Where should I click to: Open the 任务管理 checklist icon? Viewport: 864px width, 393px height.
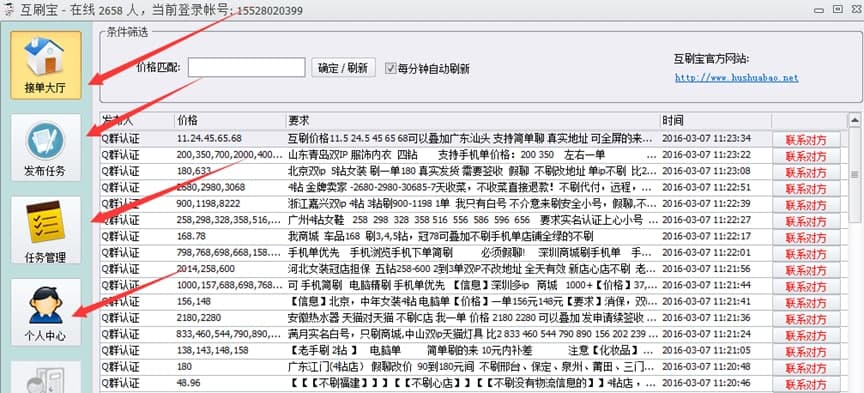46,229
